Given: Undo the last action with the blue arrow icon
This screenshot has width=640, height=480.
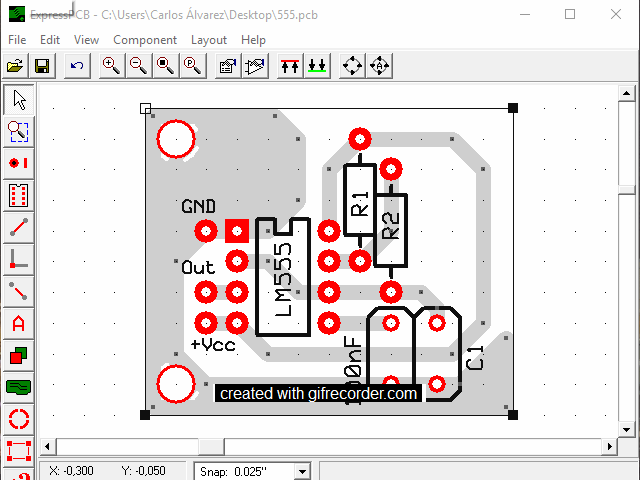Looking at the screenshot, I should [77, 65].
